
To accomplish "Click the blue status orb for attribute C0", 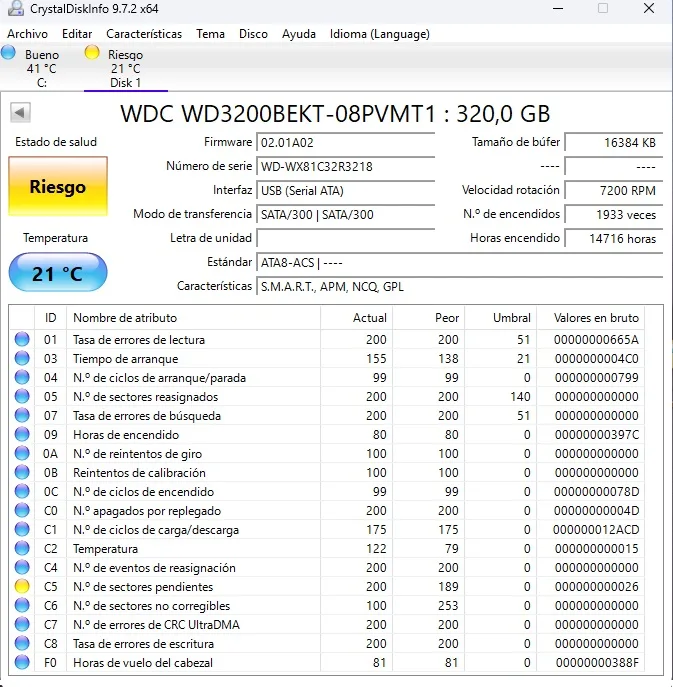I will 22,510.
